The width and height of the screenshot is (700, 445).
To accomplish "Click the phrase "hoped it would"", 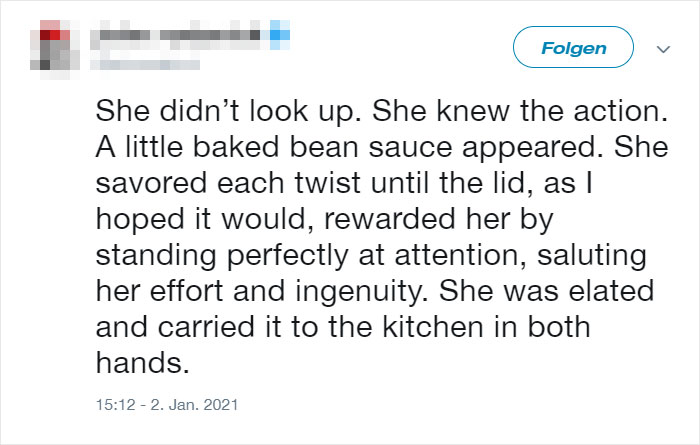I will click(x=204, y=219).
